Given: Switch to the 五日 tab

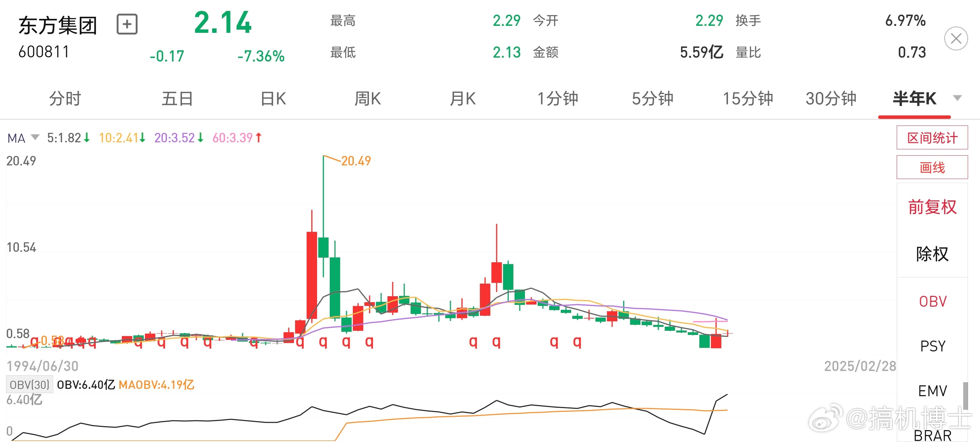Looking at the screenshot, I should coord(177,99).
